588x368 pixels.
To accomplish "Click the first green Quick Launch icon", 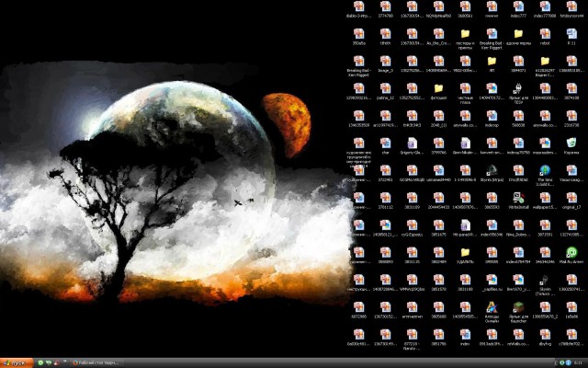I will pyautogui.click(x=40, y=362).
